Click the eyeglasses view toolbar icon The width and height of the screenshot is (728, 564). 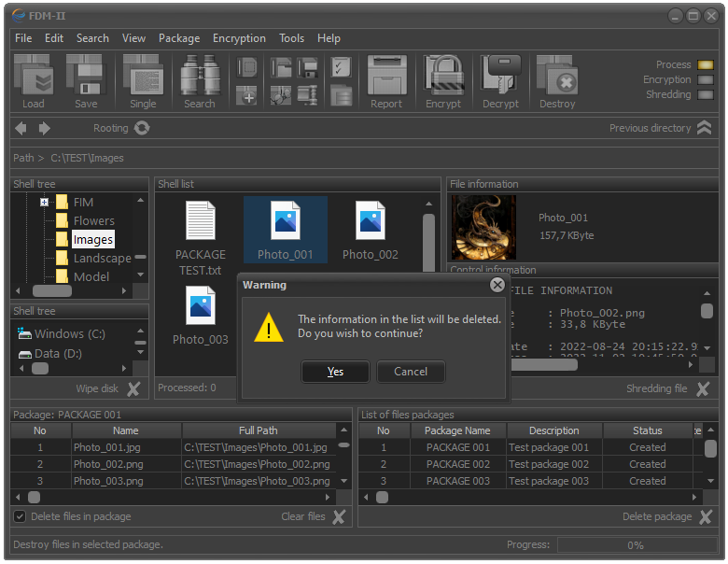tap(281, 96)
